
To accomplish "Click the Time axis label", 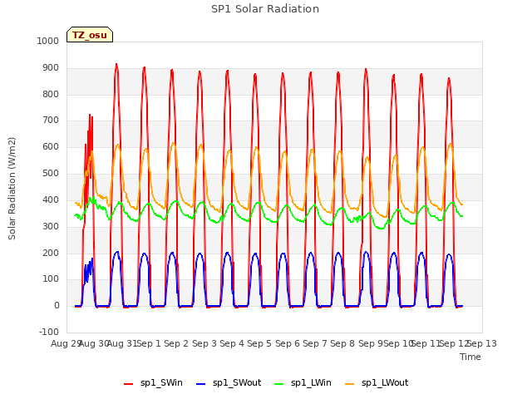I will click(470, 357).
